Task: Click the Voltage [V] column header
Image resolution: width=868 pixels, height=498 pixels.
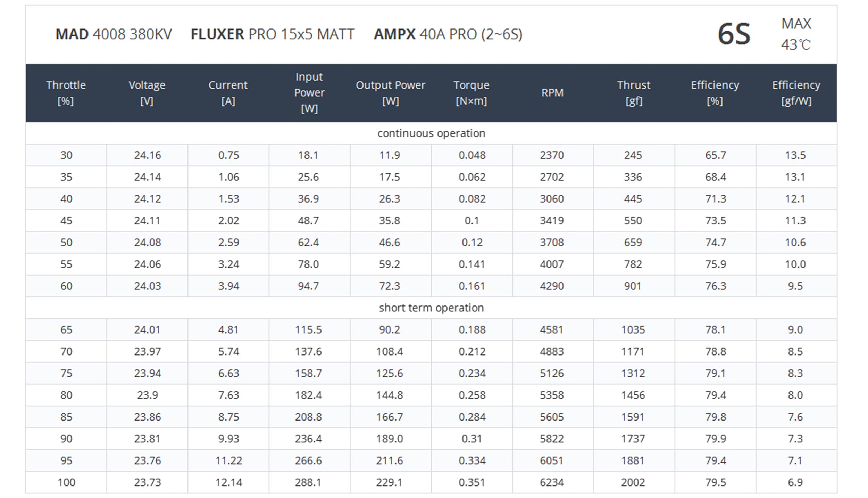Action: [147, 93]
